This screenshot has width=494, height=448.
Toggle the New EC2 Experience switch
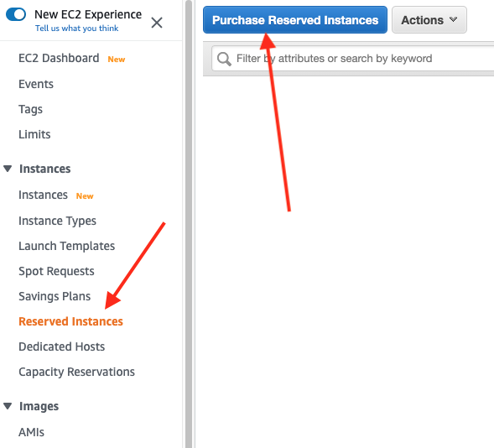tap(16, 14)
